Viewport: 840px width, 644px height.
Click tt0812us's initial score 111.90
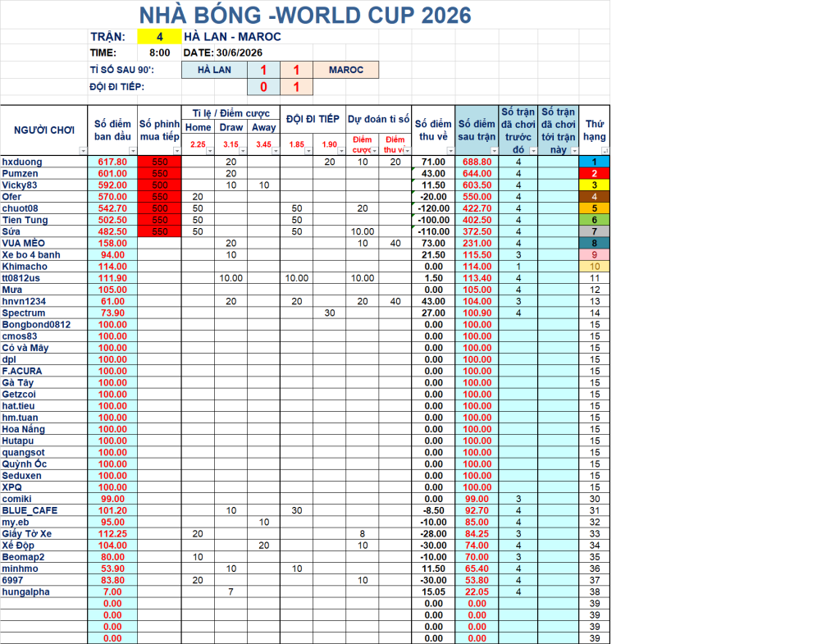112,279
